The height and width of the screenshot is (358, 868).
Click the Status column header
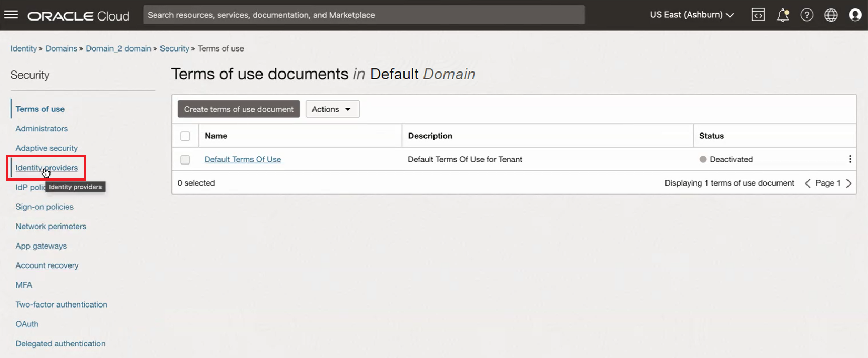point(711,136)
